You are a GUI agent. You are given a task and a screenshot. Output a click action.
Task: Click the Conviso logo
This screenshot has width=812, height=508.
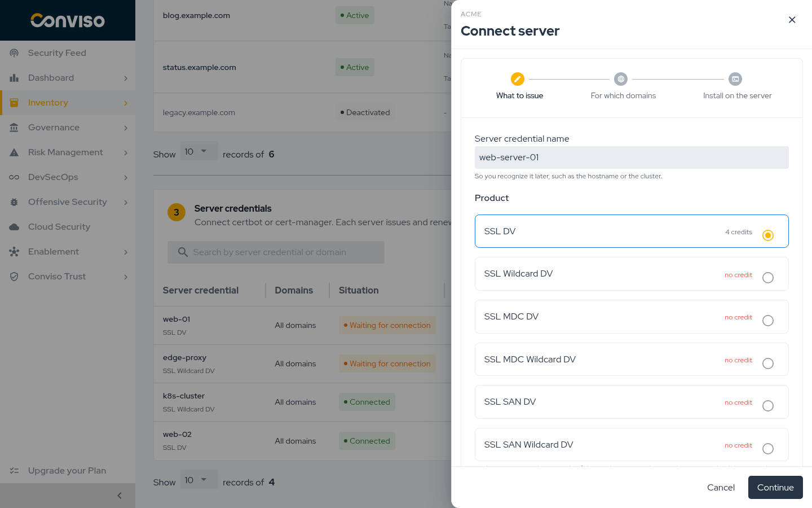pos(68,20)
